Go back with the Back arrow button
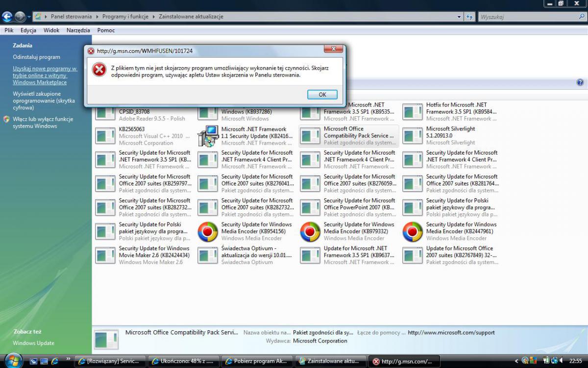The height and width of the screenshot is (368, 588). (7, 17)
